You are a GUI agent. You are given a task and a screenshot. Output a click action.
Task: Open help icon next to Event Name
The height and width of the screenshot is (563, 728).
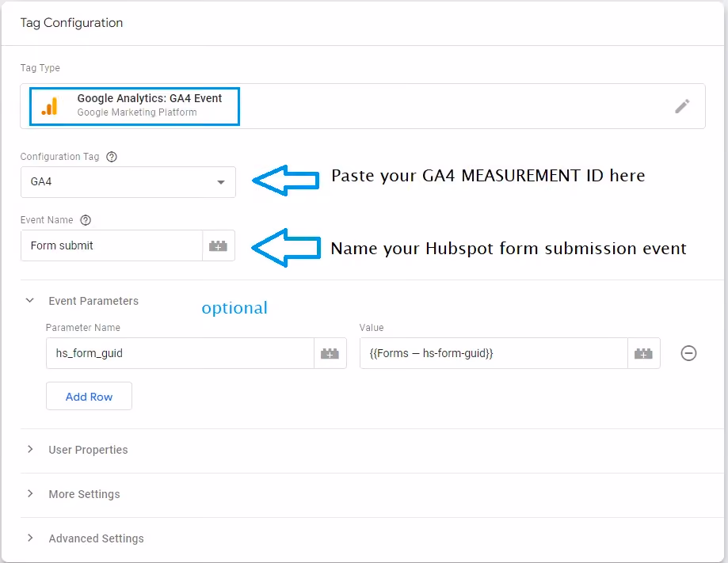pos(86,220)
